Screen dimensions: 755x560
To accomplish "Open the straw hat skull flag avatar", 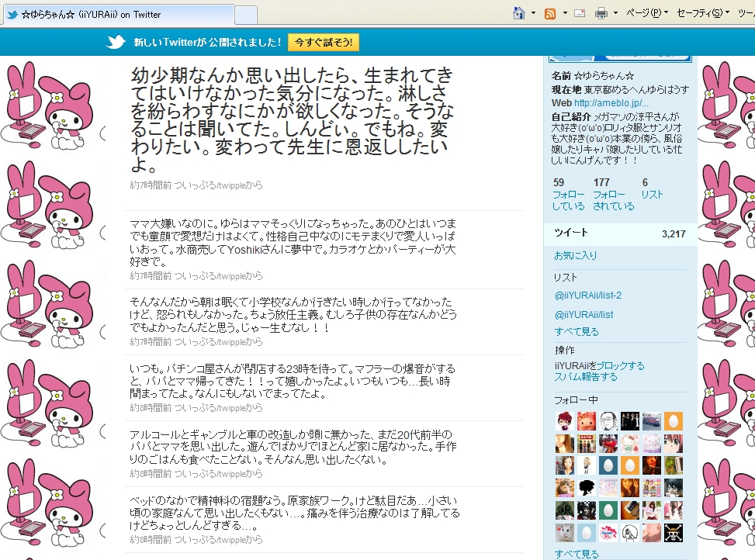I will tap(674, 533).
